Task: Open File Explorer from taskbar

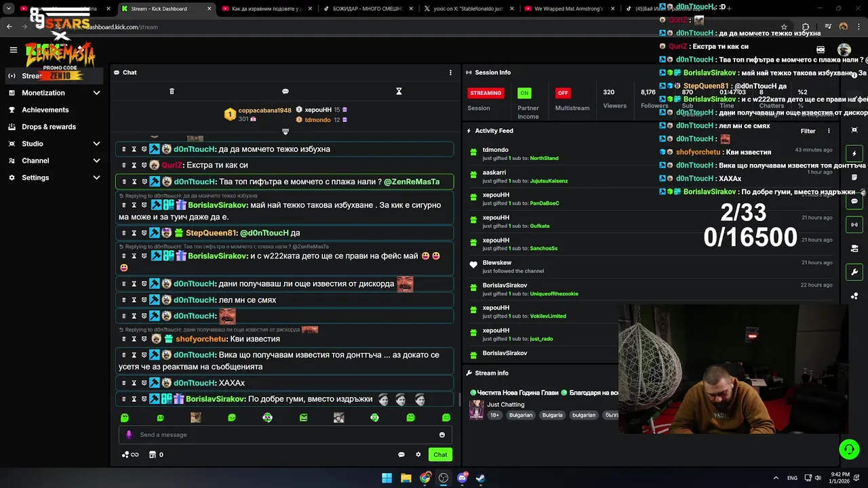Action: [406, 478]
